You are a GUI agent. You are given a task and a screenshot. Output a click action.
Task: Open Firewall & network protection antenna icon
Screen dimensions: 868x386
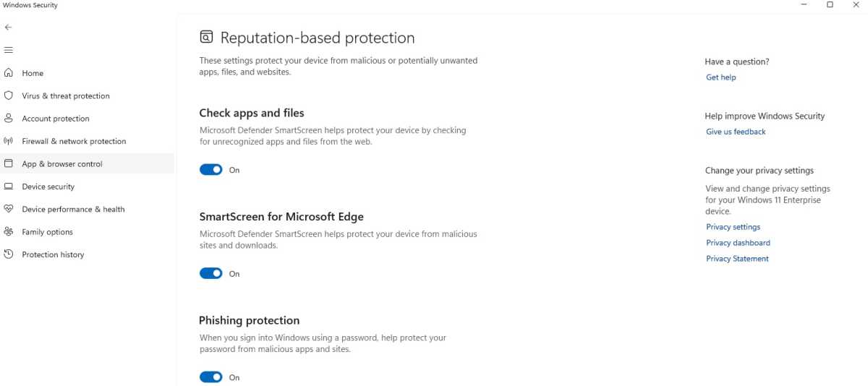pos(9,141)
